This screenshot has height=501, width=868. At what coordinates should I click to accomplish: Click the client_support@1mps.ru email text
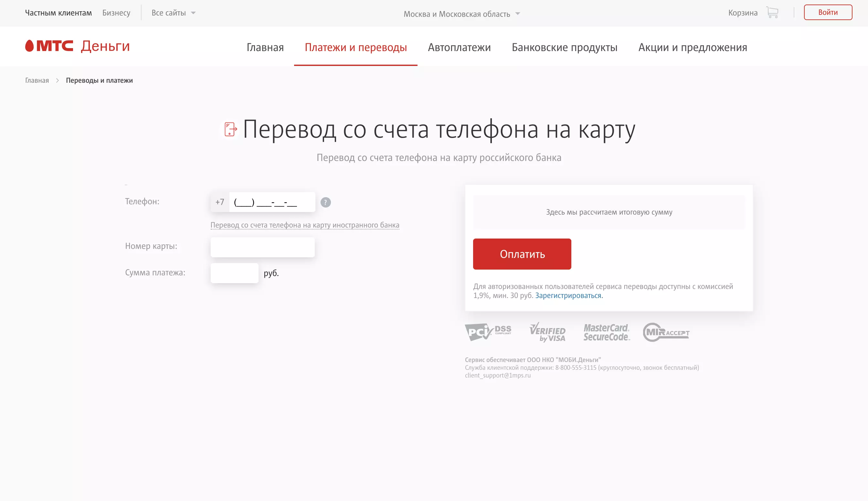coord(497,375)
